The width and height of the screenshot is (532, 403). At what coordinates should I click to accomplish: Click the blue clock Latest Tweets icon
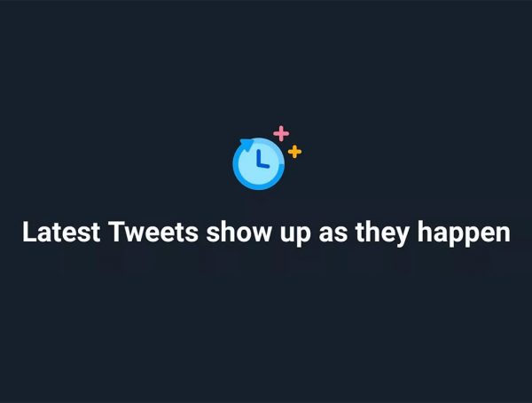coord(259,162)
